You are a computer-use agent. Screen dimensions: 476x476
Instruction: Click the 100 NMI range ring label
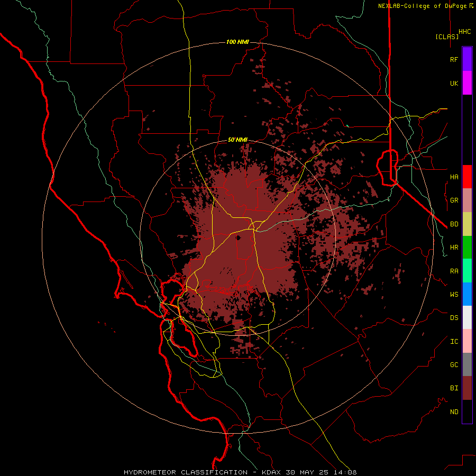tap(237, 42)
